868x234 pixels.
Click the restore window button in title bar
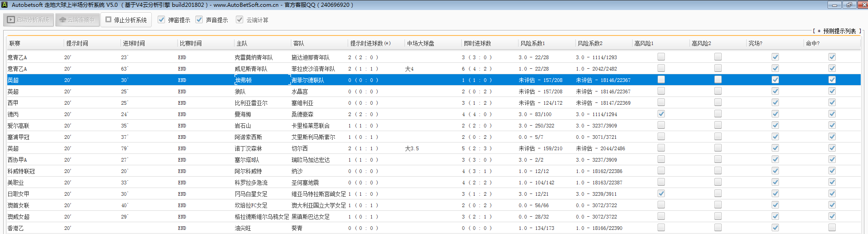[848, 5]
